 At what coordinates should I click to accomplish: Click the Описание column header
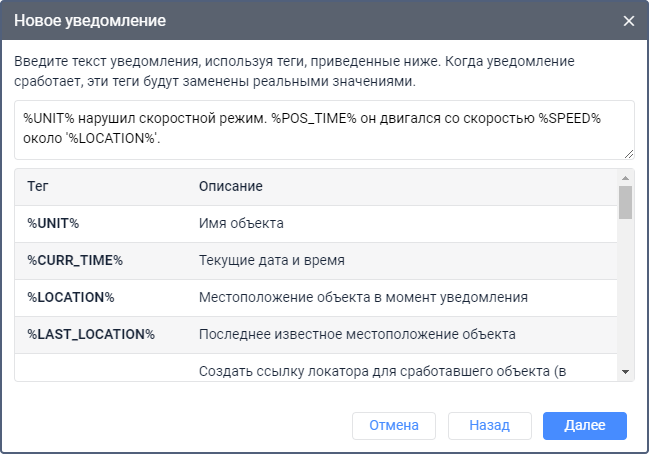tap(231, 187)
